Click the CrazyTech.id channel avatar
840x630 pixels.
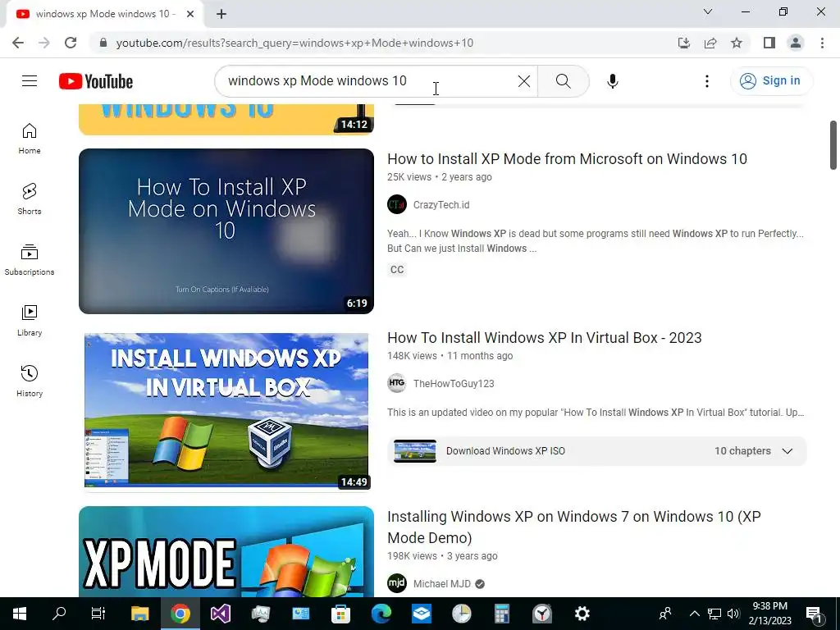(397, 204)
